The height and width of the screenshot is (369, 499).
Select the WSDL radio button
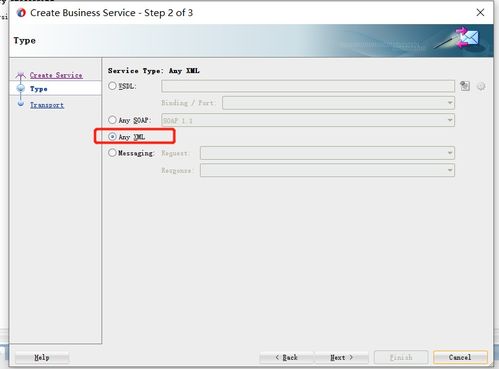pyautogui.click(x=112, y=86)
